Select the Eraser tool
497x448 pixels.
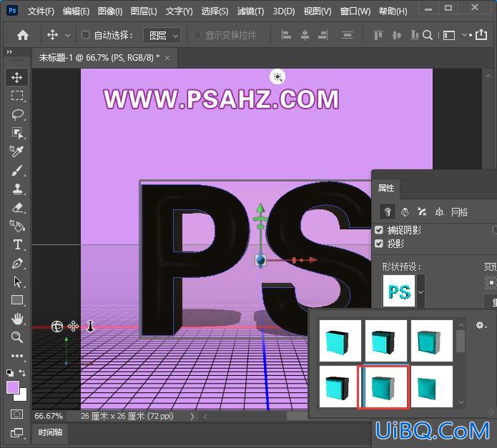(16, 208)
